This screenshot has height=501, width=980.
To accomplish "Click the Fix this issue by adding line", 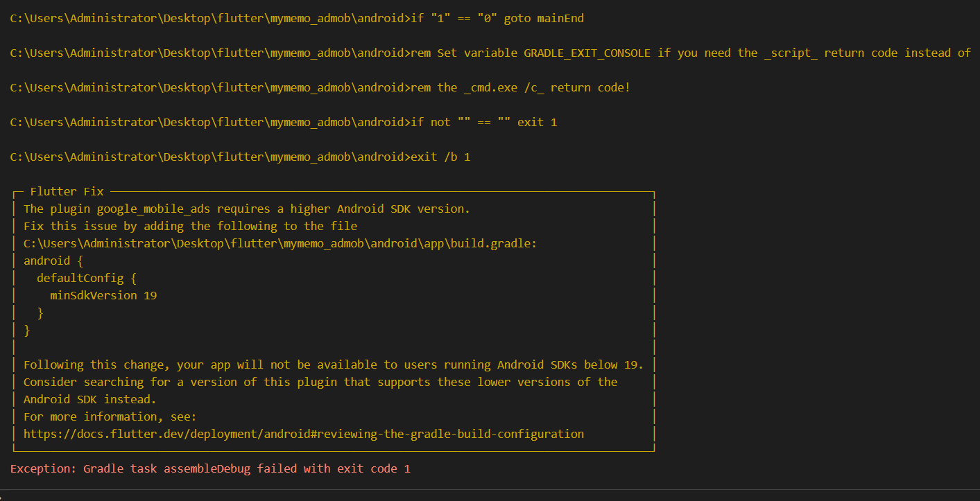I will click(x=190, y=226).
